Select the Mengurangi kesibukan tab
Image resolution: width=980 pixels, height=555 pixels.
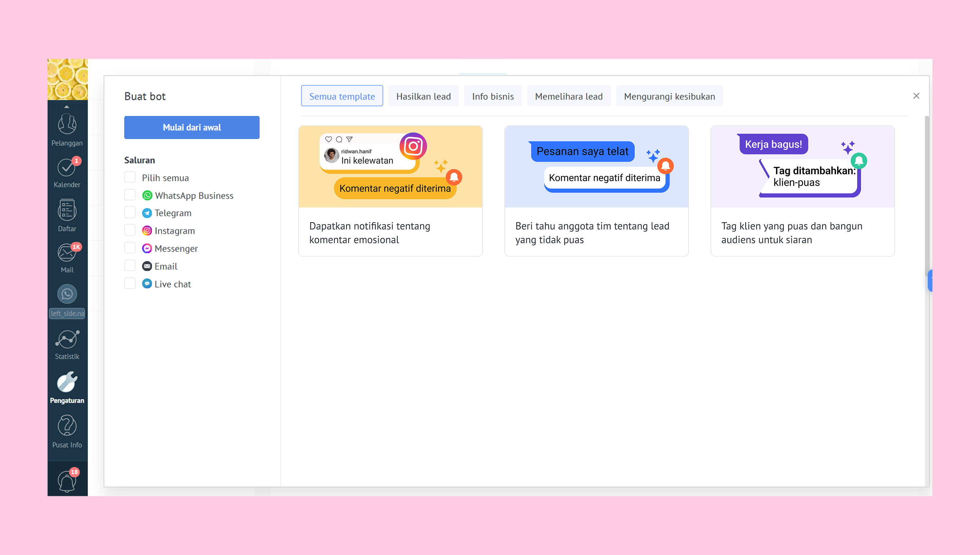pyautogui.click(x=669, y=96)
